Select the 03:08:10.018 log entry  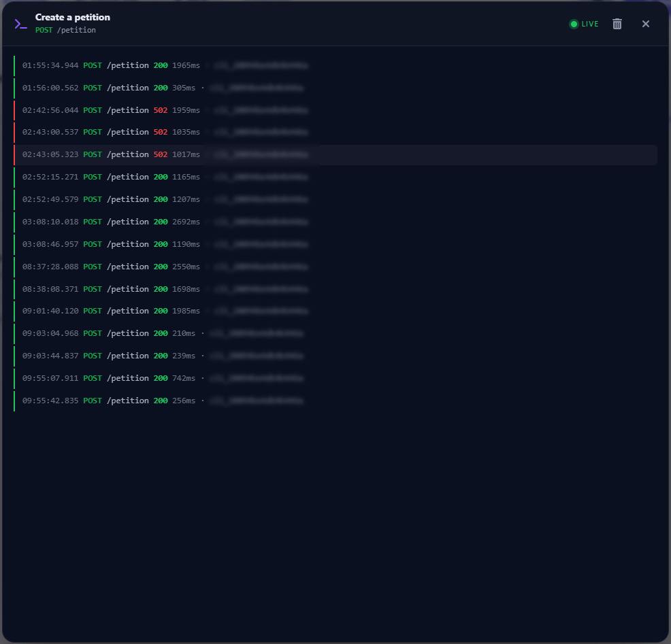[x=335, y=222]
